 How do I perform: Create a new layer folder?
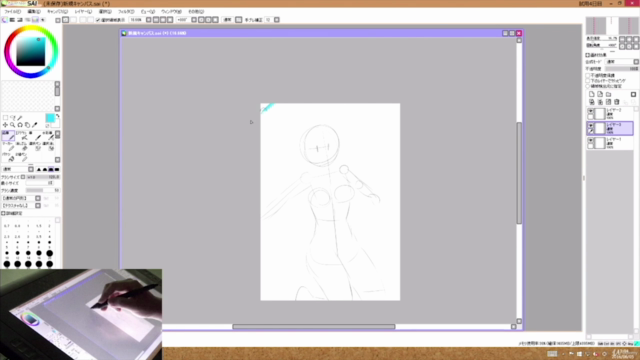click(x=609, y=94)
